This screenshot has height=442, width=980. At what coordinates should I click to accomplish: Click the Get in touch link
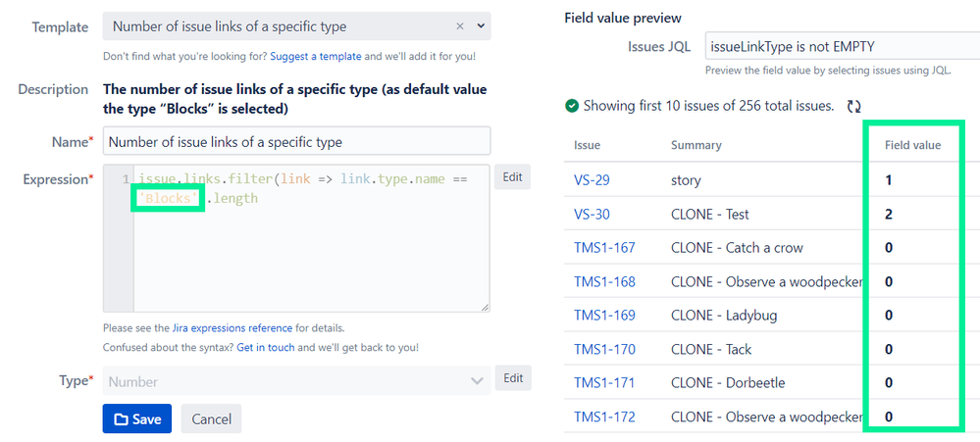pos(265,348)
